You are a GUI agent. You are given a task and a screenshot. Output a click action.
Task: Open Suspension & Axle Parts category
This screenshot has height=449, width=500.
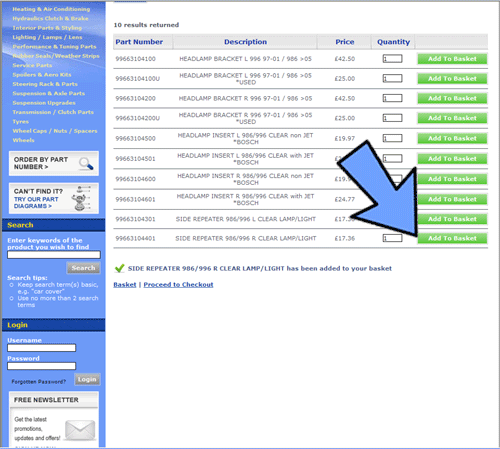tap(49, 93)
